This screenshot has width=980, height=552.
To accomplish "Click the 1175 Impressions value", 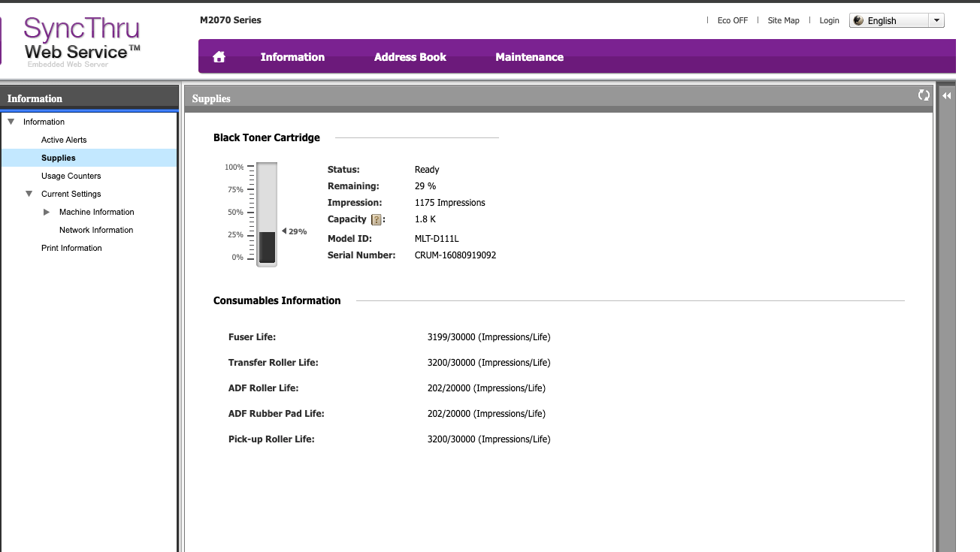I will (449, 203).
